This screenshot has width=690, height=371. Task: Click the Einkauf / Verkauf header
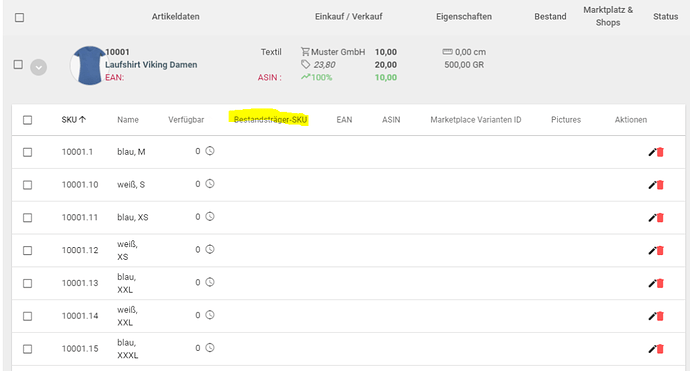pos(349,17)
